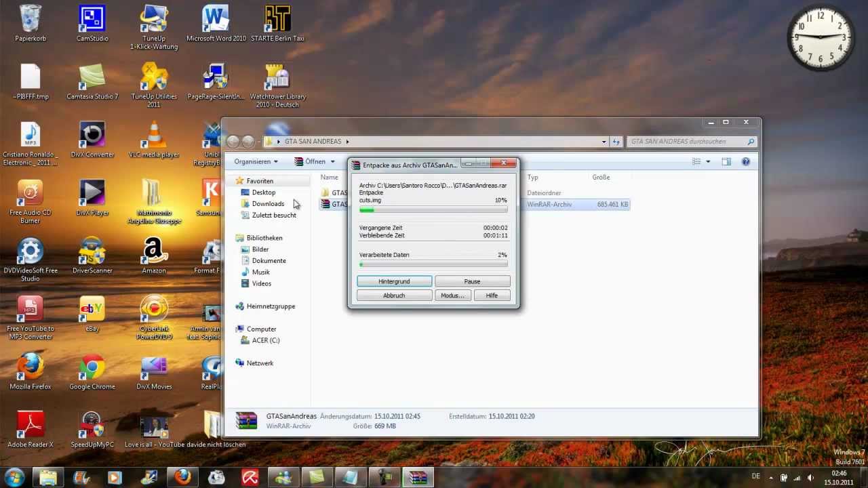The width and height of the screenshot is (868, 488).
Task: Open ACER (C:) drive in the sidebar
Action: (x=266, y=340)
